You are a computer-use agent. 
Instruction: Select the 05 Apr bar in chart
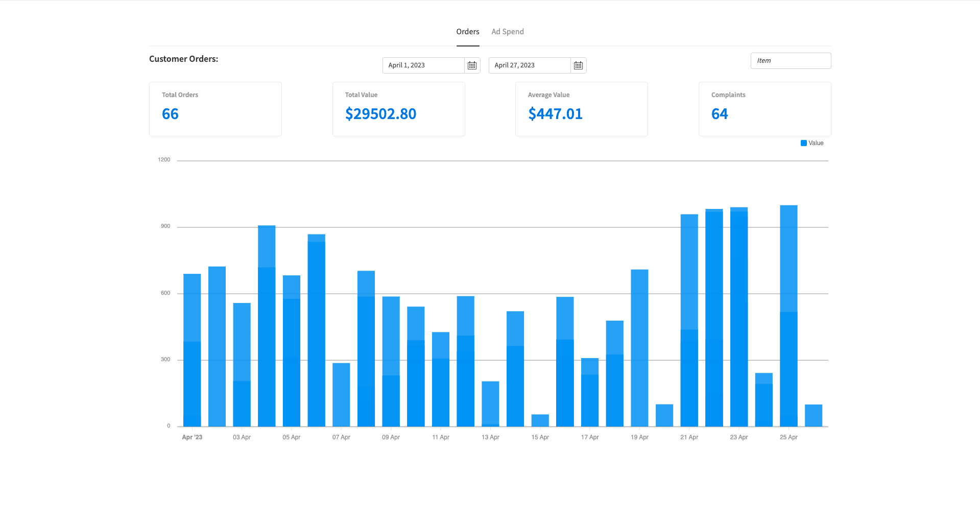pyautogui.click(x=292, y=351)
